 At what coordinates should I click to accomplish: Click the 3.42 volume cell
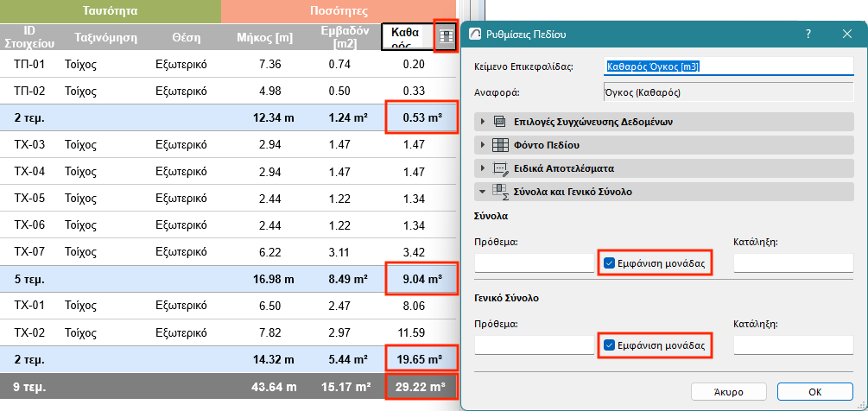[414, 251]
